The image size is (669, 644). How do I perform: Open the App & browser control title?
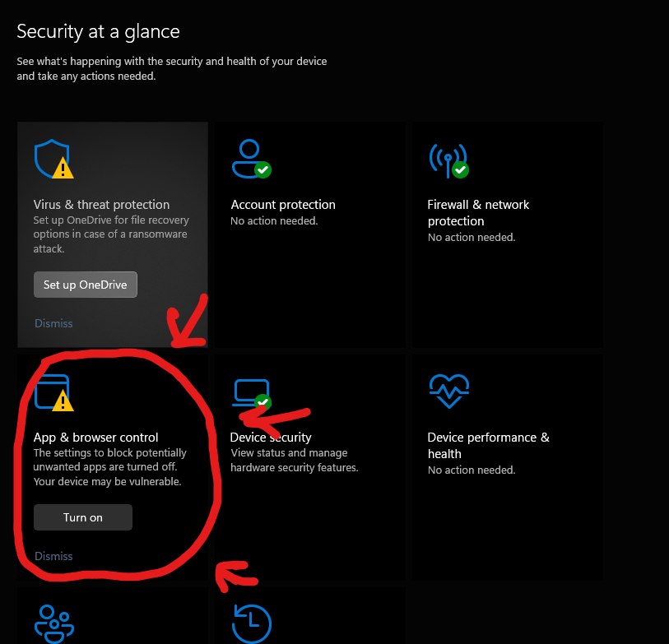96,438
